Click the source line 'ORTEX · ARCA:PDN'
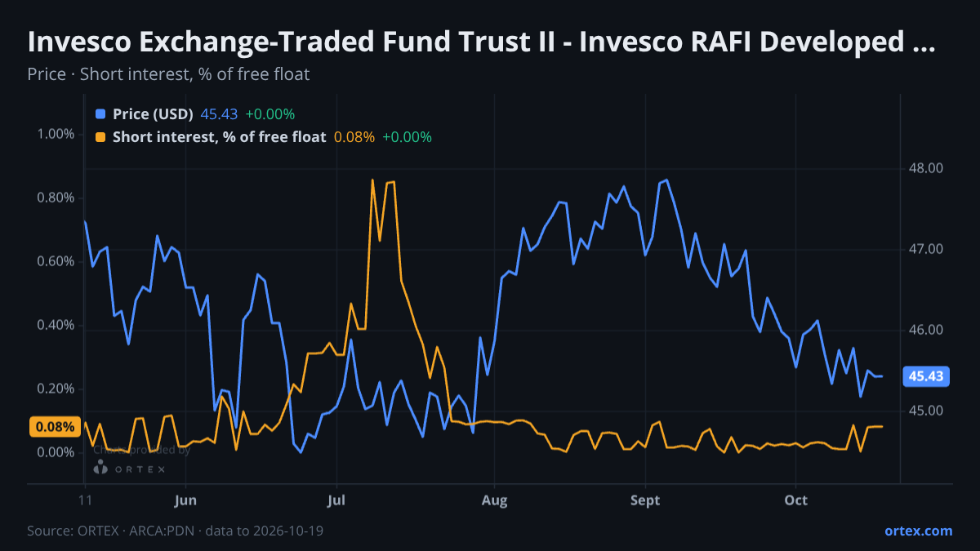This screenshot has width=980, height=551. tap(176, 531)
